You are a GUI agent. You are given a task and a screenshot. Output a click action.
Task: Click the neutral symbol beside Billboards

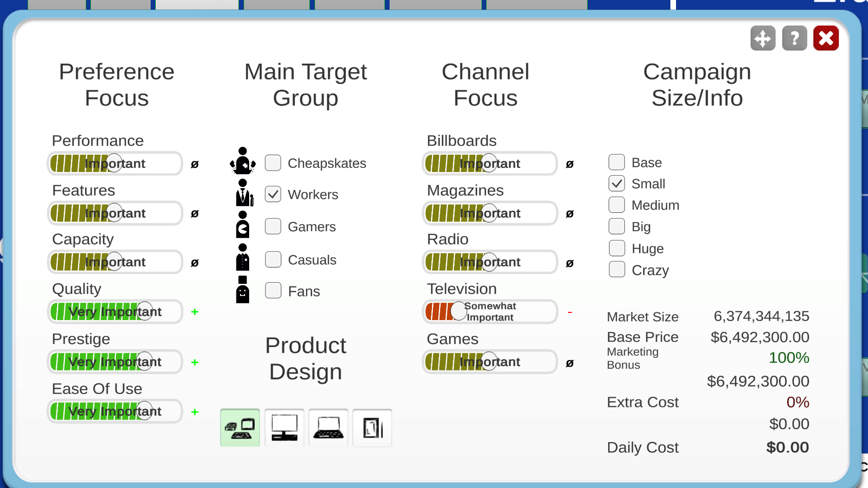click(x=570, y=164)
